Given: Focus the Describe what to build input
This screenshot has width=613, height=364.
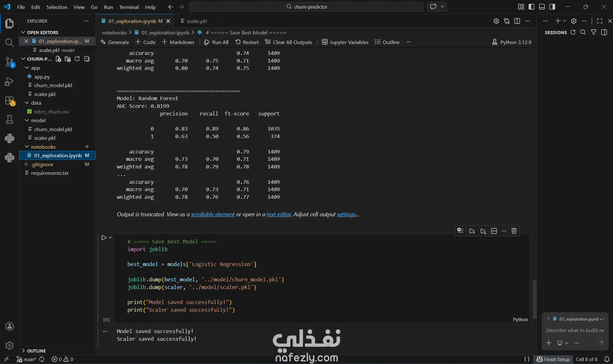Looking at the screenshot, I should tap(575, 331).
